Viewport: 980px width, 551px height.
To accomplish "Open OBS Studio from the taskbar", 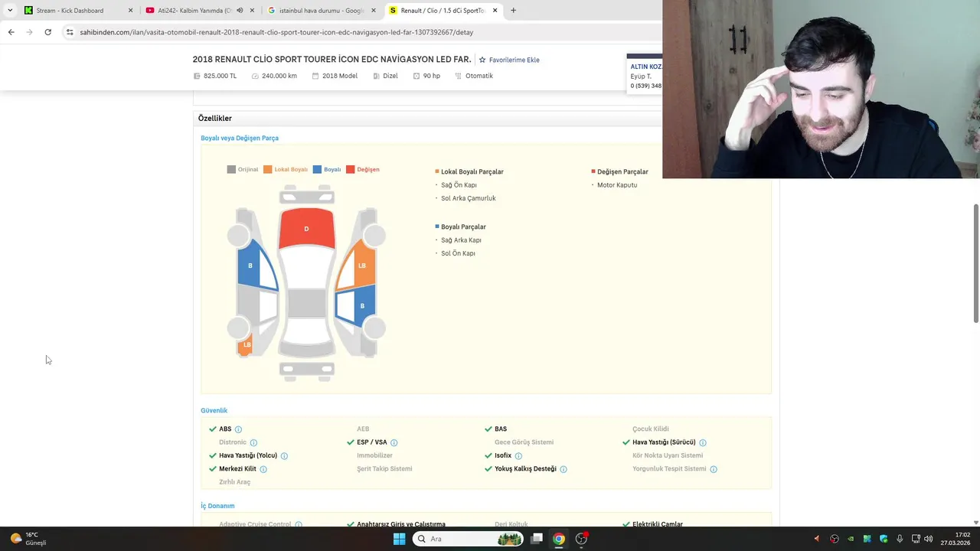I will [x=581, y=539].
